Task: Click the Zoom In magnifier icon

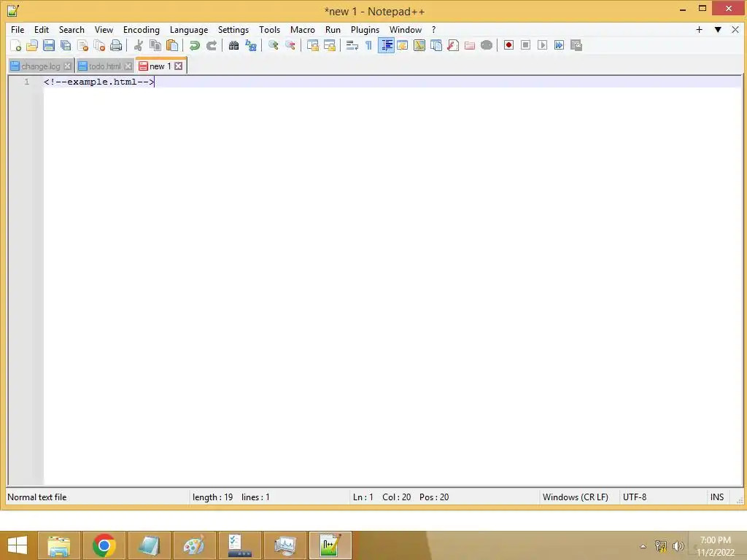Action: coord(273,45)
